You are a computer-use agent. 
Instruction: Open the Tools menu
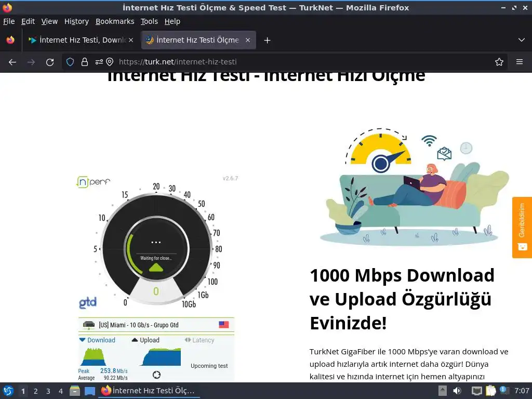149,21
